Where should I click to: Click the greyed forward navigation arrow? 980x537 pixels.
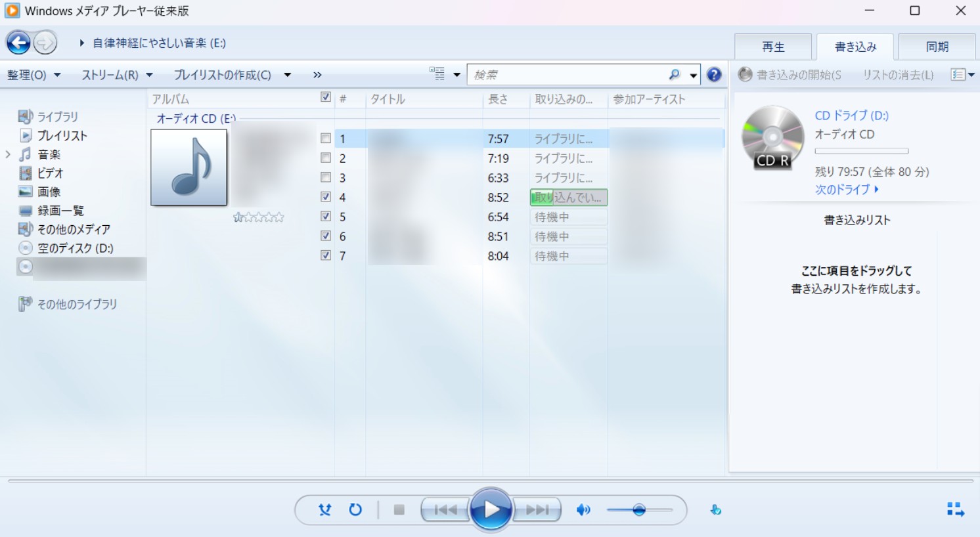point(45,43)
